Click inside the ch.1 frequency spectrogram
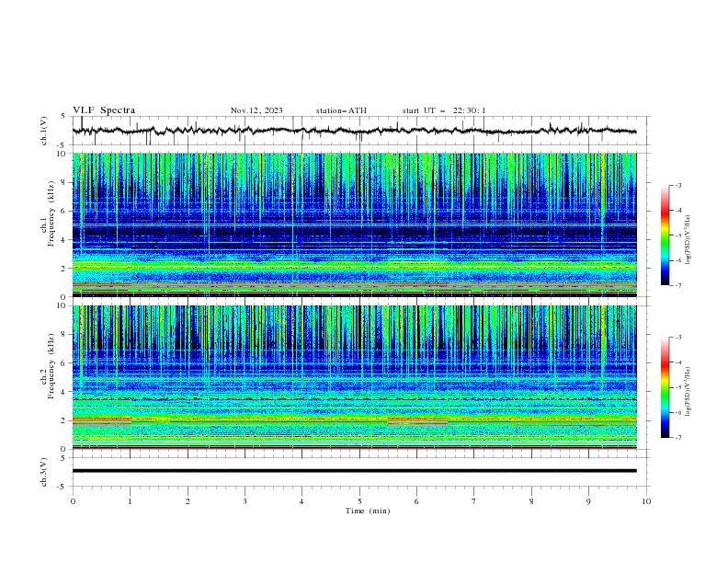The width and height of the screenshot is (728, 563). coord(354,224)
